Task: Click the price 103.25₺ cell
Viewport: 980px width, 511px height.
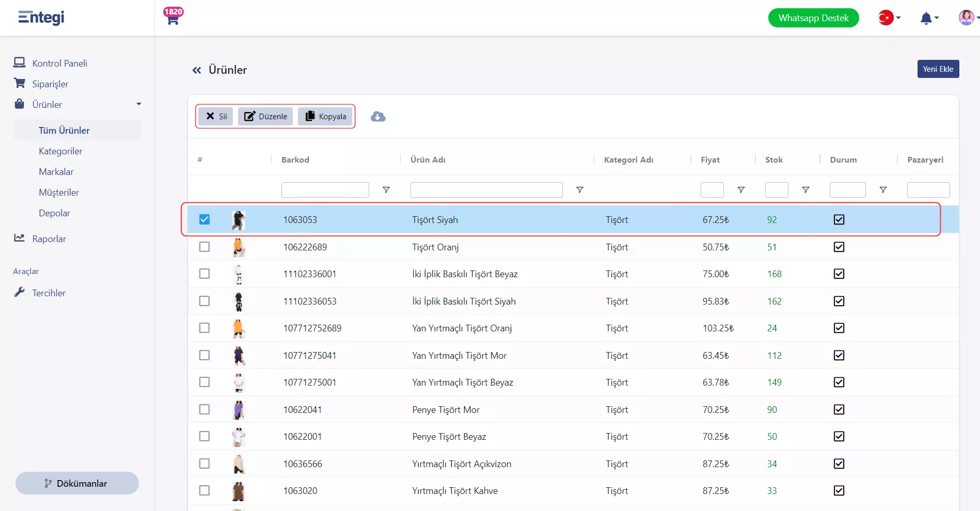Action: tap(718, 328)
